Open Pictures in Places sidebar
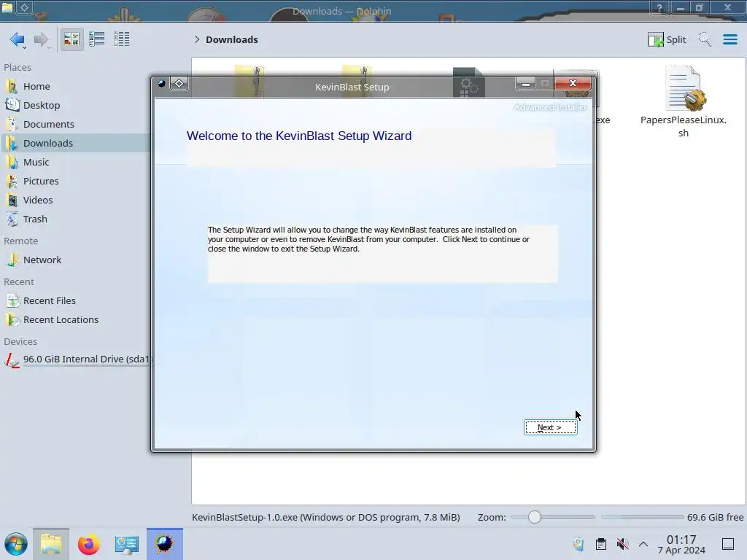The image size is (747, 560). coord(76,182)
